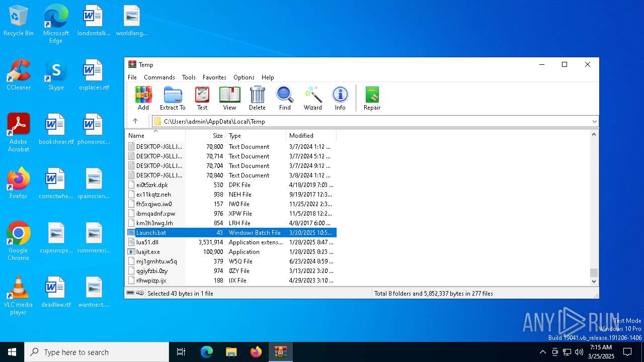Image resolution: width=644 pixels, height=362 pixels.
Task: Open the Options menu
Action: point(244,77)
